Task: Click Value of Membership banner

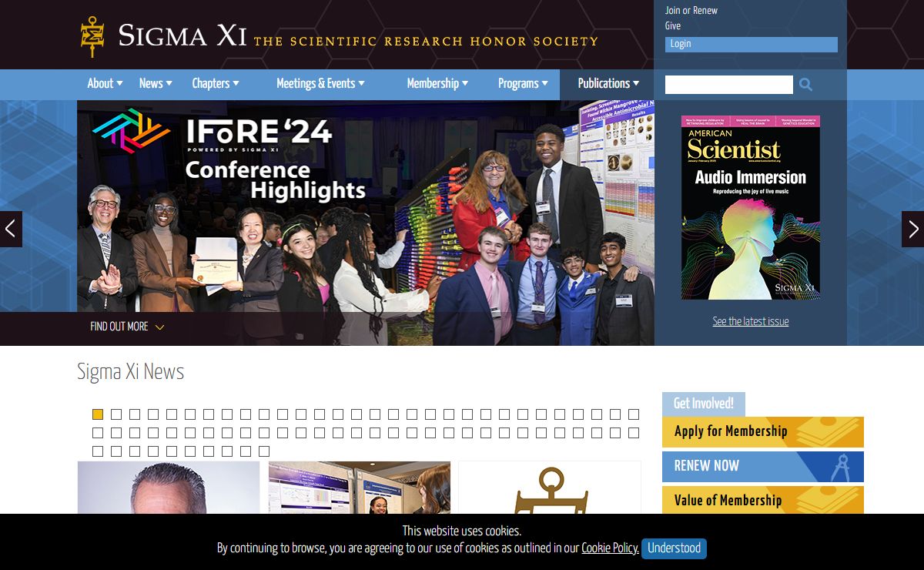Action: [763, 501]
